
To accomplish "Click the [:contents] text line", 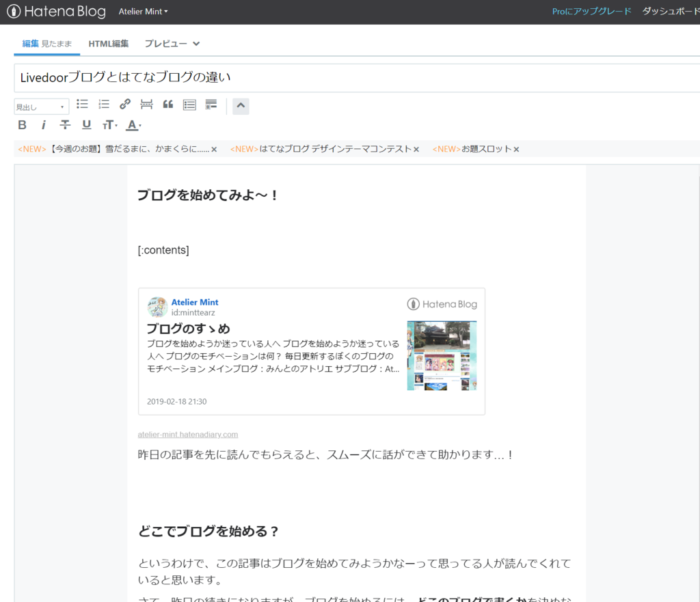I will tap(163, 250).
